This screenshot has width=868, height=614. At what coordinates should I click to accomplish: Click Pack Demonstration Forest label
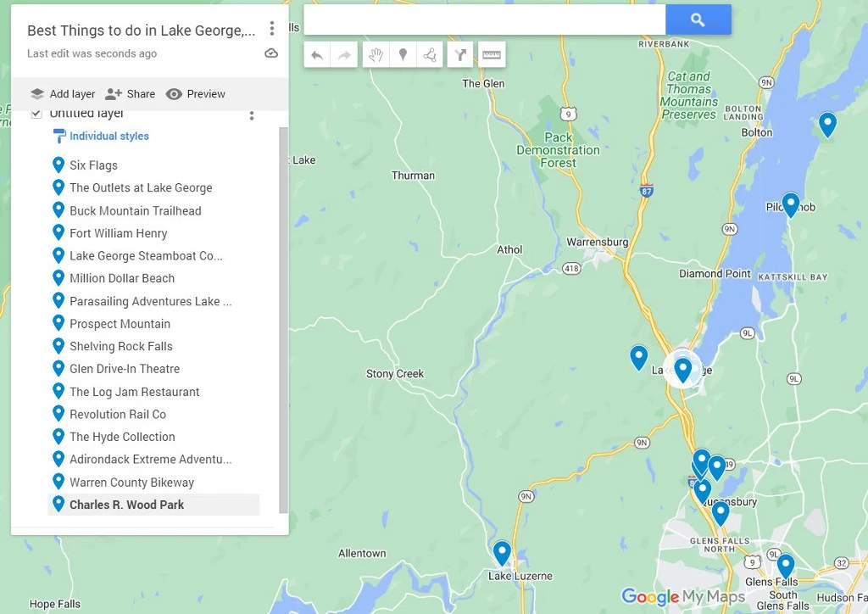click(x=558, y=150)
